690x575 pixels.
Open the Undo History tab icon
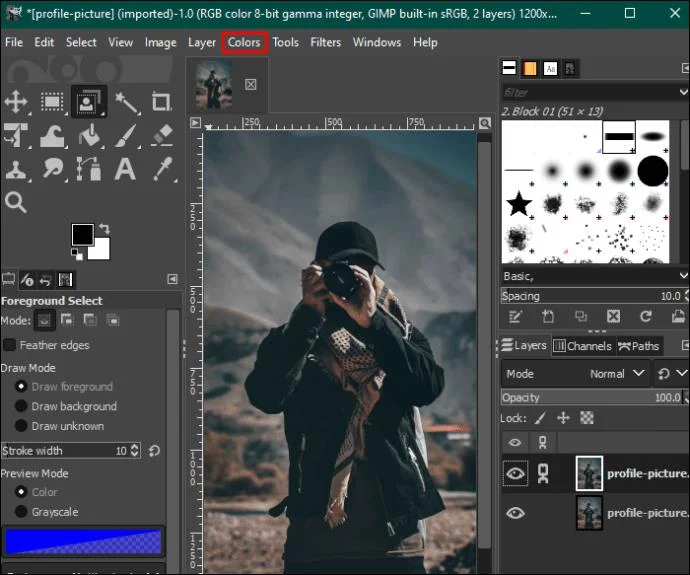click(45, 279)
